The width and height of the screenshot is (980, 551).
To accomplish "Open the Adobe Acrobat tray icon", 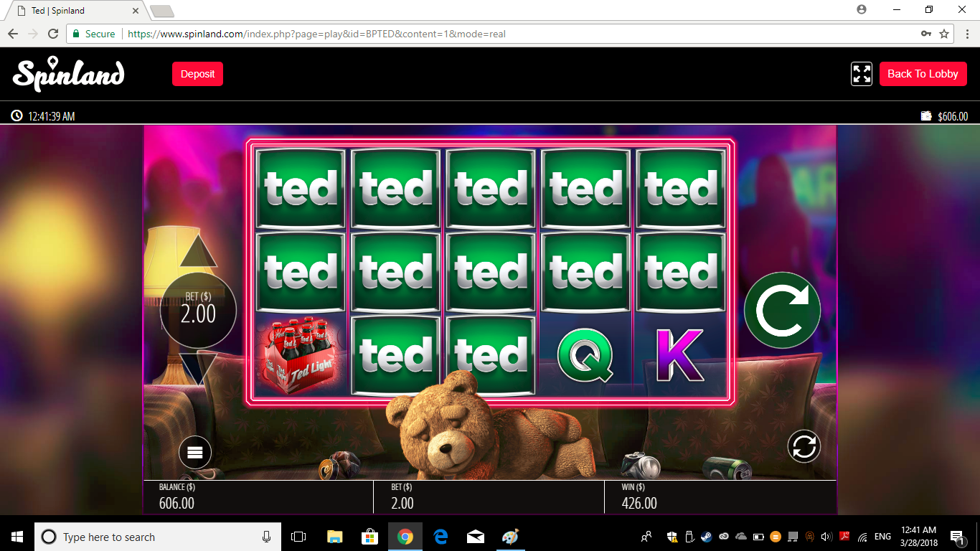I will [844, 537].
